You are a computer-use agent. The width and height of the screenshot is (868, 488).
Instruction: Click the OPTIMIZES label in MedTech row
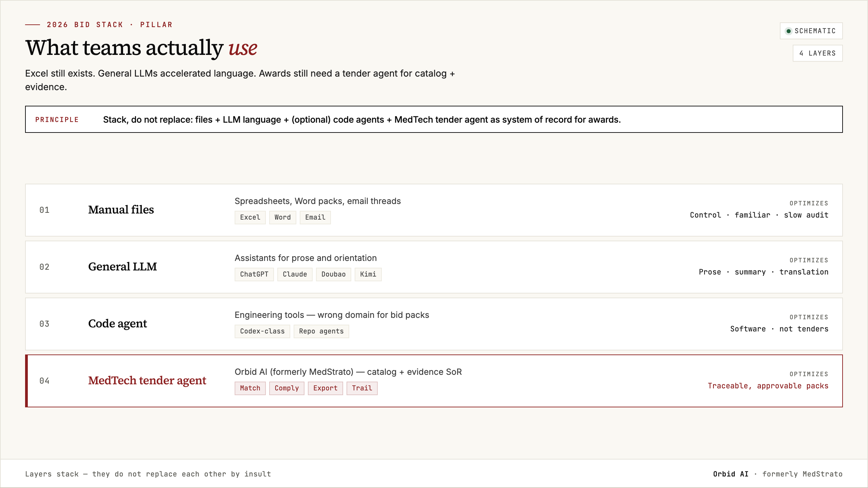click(x=809, y=374)
